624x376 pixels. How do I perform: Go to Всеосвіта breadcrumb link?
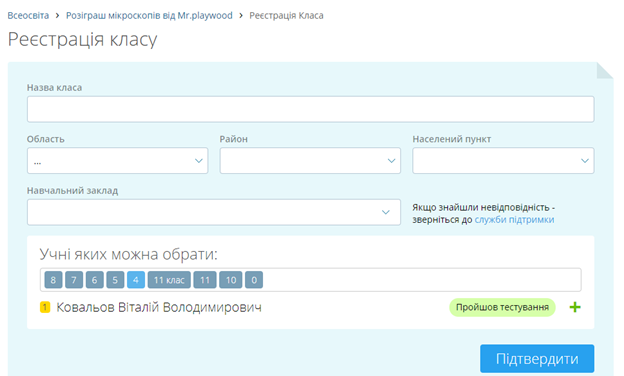[28, 16]
